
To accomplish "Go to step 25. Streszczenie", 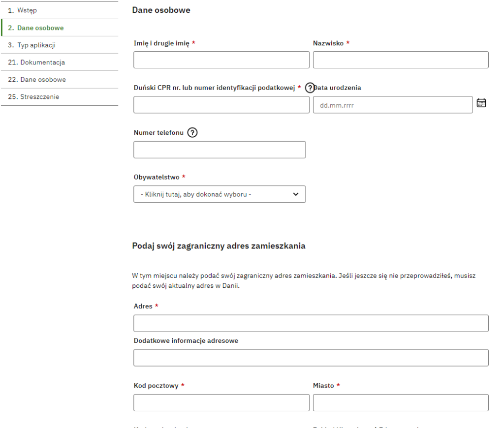I will pos(60,97).
